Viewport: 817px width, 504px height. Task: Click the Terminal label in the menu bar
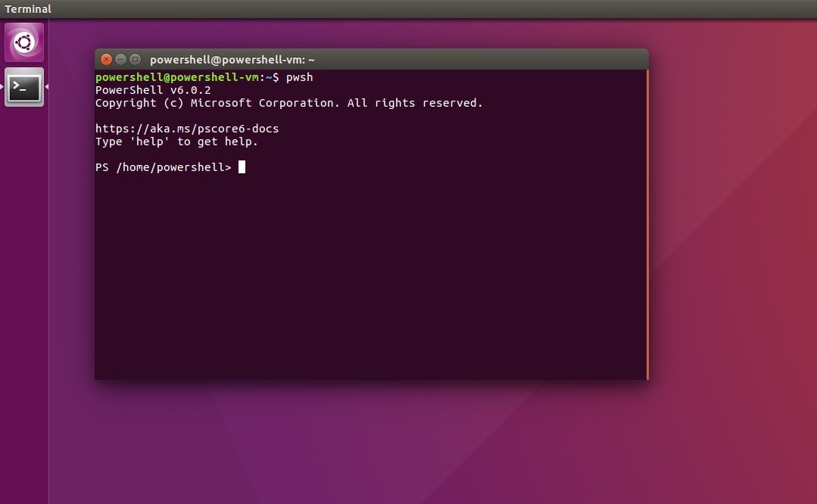(28, 8)
